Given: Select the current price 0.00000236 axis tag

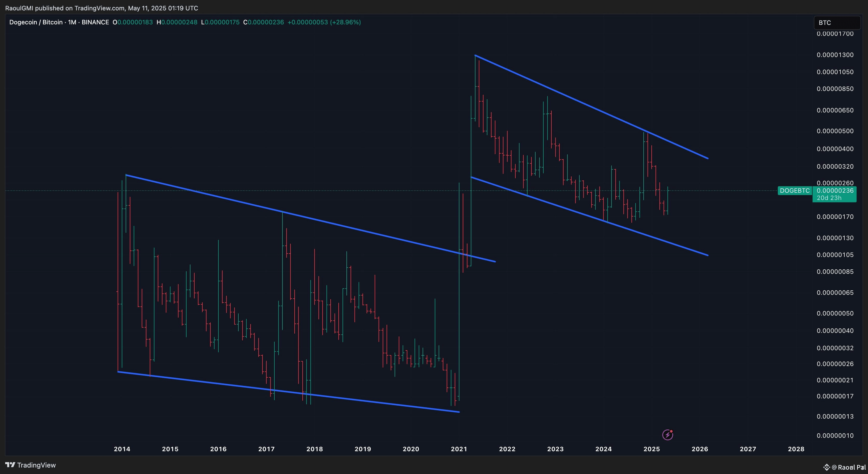Looking at the screenshot, I should click(x=835, y=191).
